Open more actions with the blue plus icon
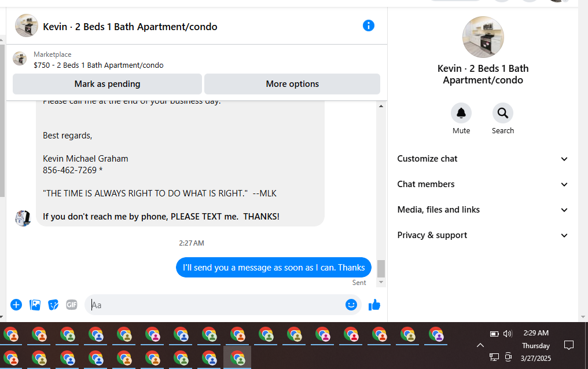Screen dimensions: 588x369 [x=16, y=305]
